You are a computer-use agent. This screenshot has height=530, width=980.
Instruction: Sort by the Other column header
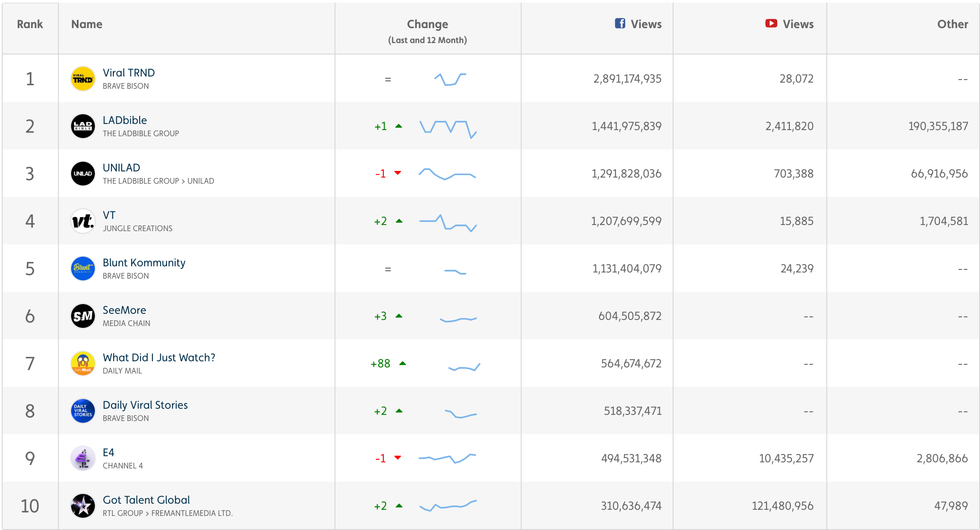tap(952, 24)
